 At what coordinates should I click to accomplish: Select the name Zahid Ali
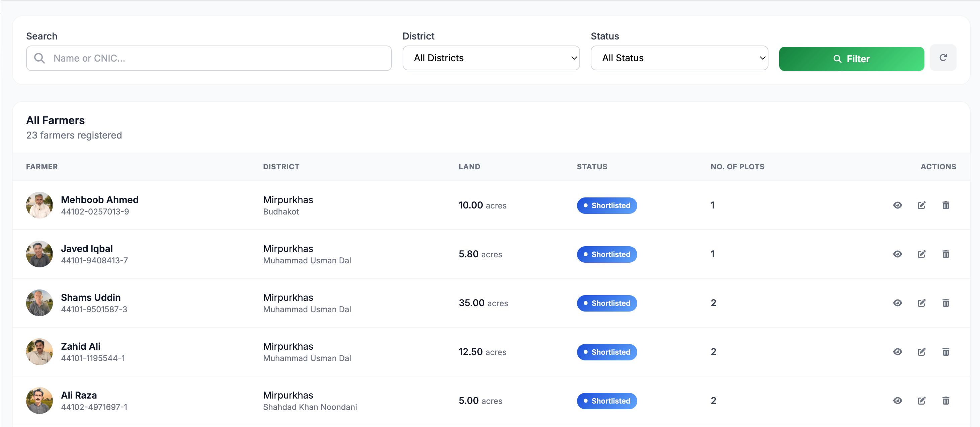point(81,346)
